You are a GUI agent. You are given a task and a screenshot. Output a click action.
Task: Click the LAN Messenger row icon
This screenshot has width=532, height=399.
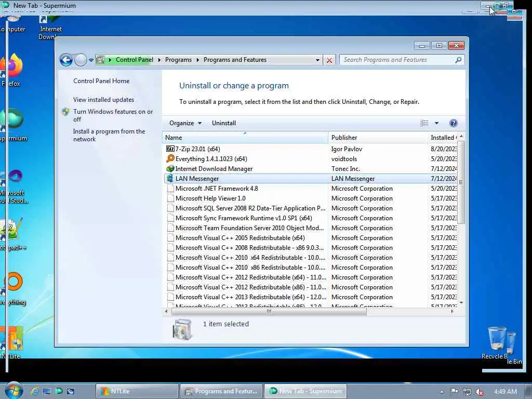[170, 178]
